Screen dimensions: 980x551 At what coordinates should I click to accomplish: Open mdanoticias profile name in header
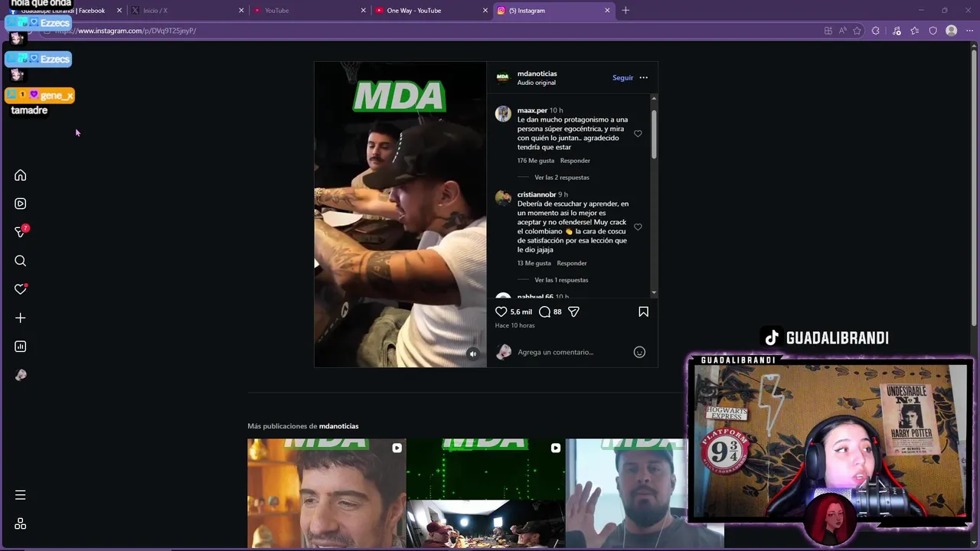537,73
